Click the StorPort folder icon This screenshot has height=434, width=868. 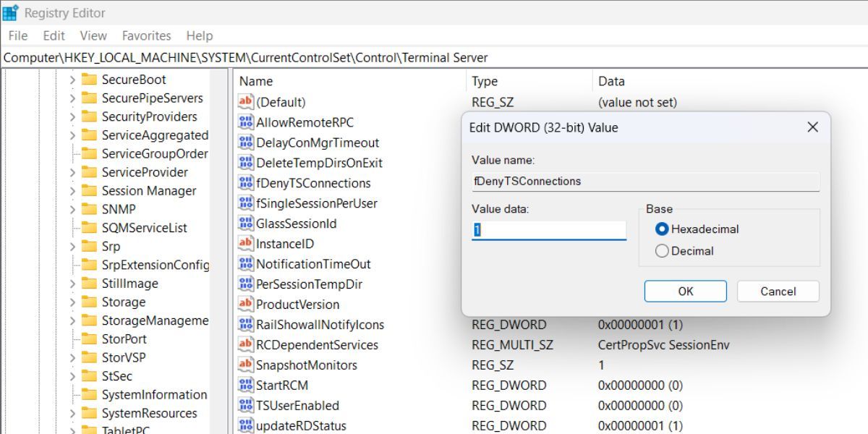click(89, 339)
